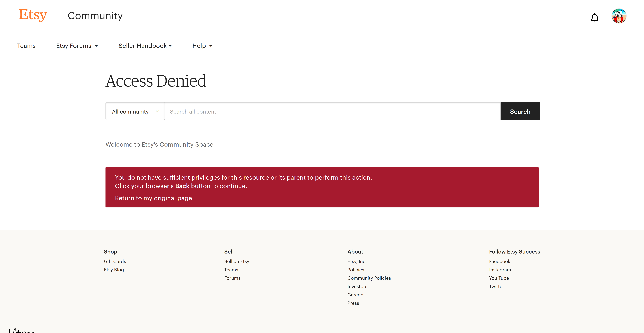Screen dimensions: 644x333
Task: Open Gift Cards footer link
Action: pos(115,261)
